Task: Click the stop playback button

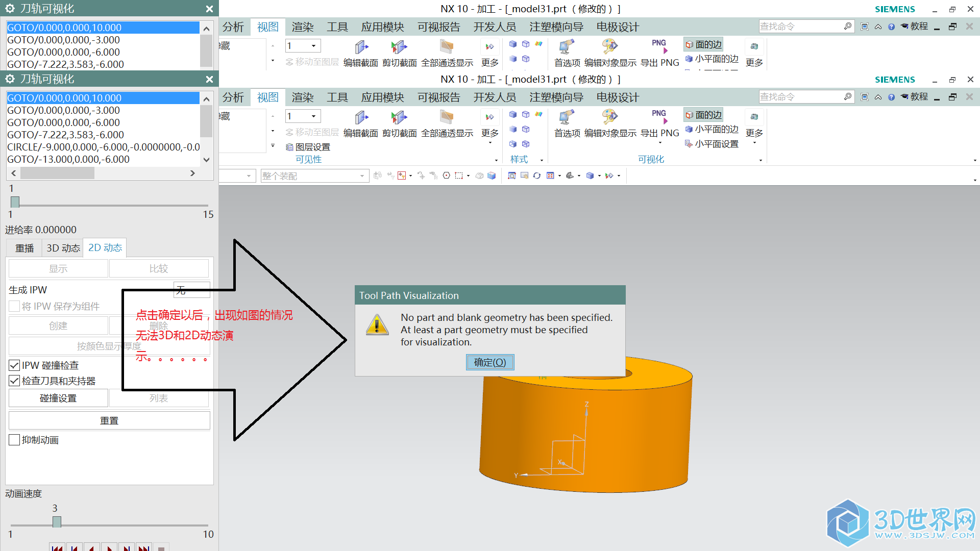Action: click(161, 548)
